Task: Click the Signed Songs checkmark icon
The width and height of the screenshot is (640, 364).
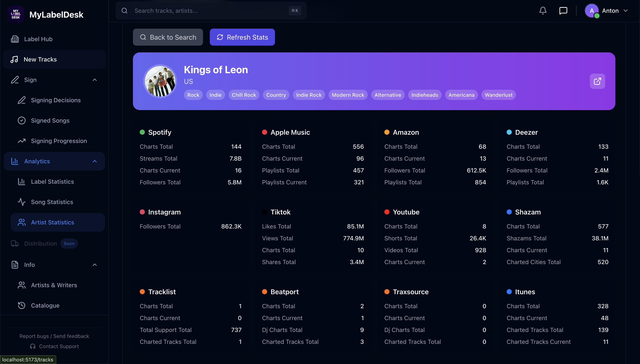Action: (x=21, y=120)
